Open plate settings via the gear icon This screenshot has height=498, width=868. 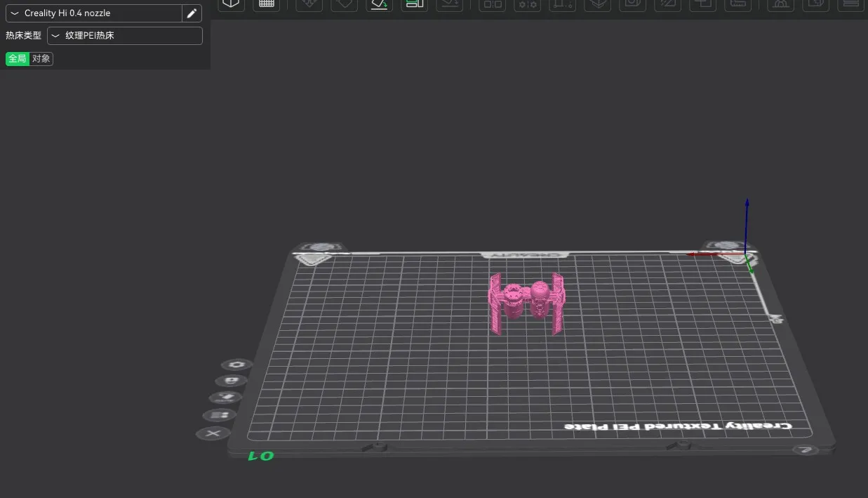pos(237,365)
